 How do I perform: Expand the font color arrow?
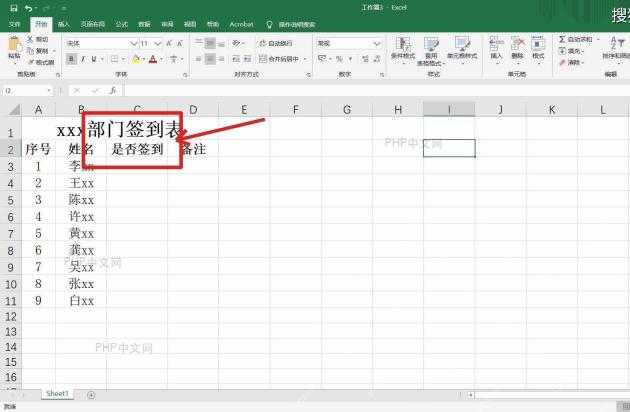(162, 59)
